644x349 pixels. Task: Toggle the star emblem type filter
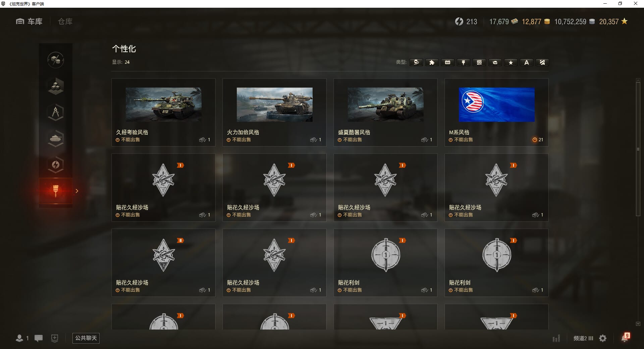click(x=511, y=62)
